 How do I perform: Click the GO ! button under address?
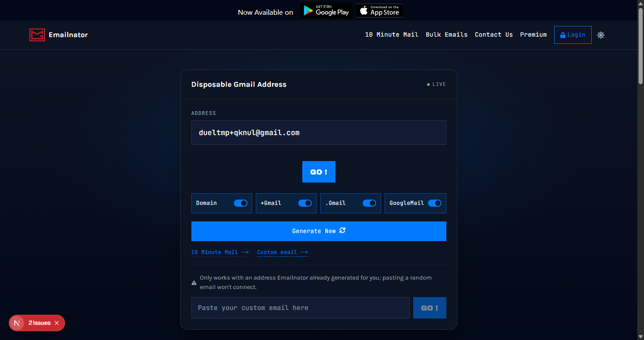[319, 172]
